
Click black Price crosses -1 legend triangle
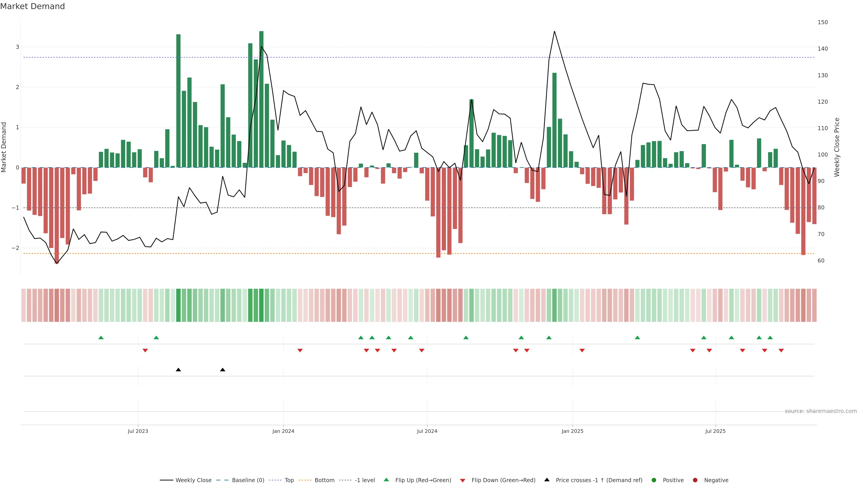tap(547, 480)
